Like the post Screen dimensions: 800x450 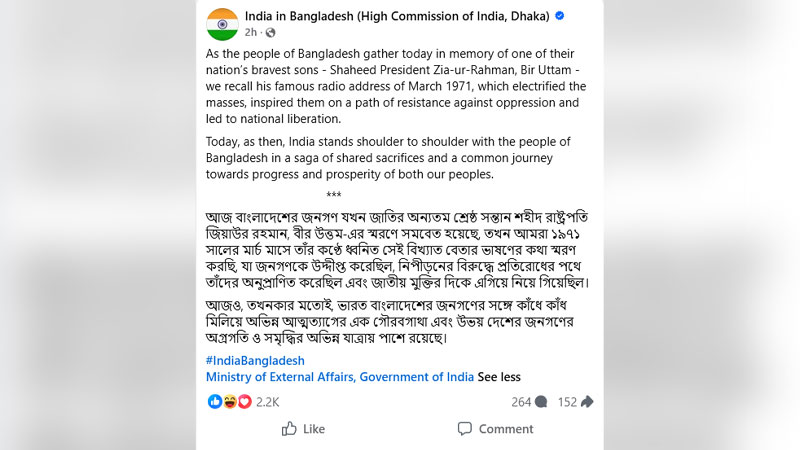coord(303,429)
